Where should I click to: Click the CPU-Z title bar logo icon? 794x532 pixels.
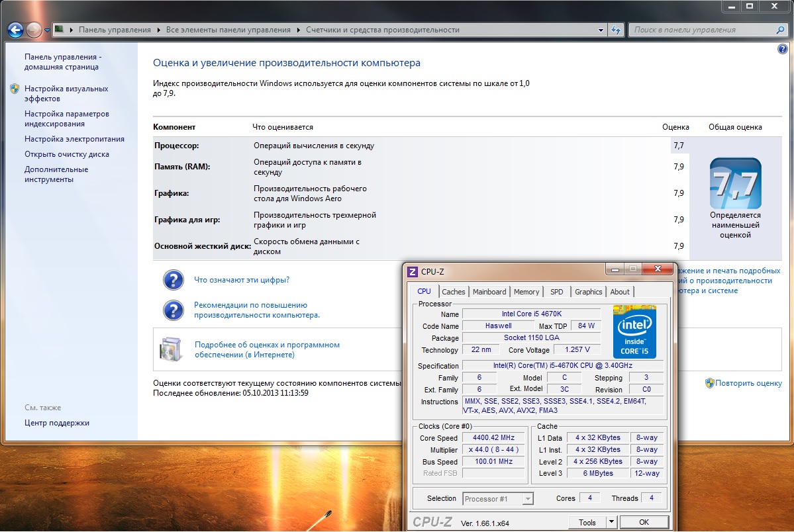412,272
